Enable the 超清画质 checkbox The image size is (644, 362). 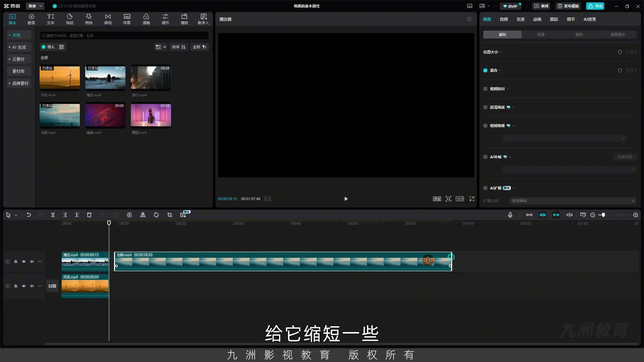(485, 107)
